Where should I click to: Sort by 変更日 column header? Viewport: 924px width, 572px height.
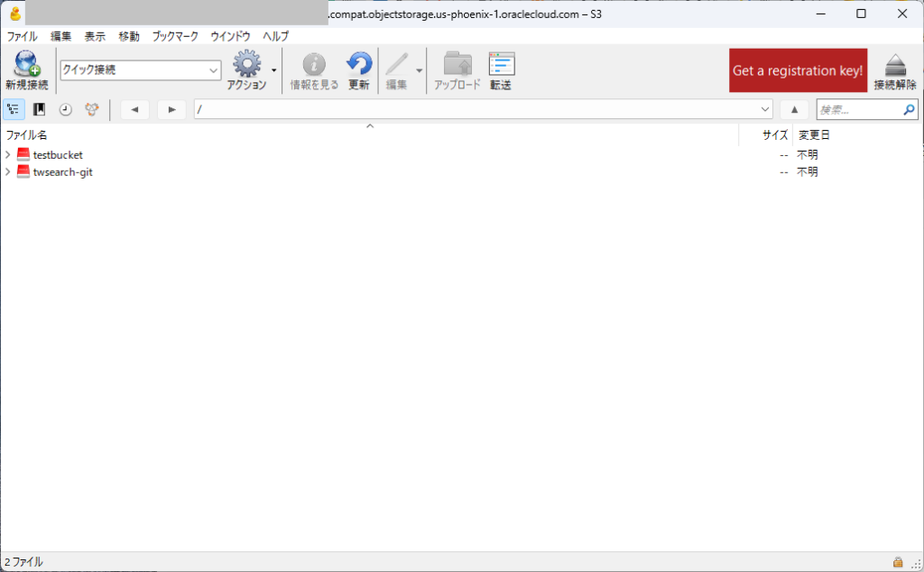pos(814,135)
